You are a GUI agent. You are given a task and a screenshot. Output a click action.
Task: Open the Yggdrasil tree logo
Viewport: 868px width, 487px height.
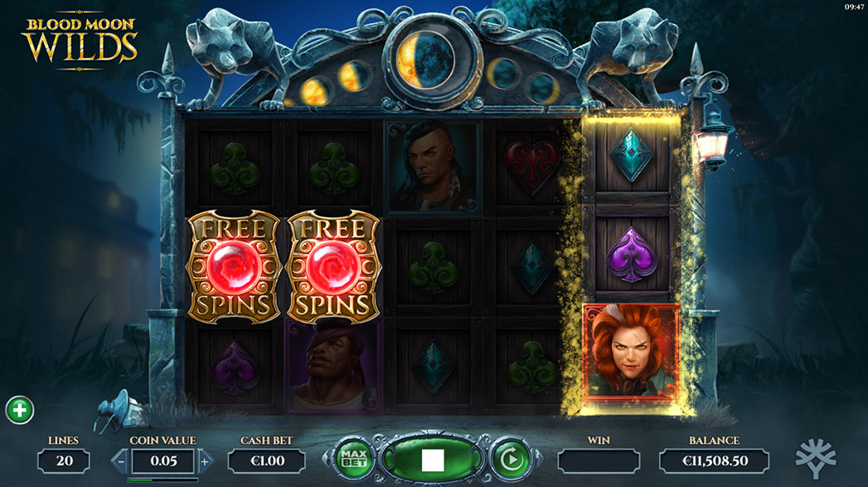(816, 458)
